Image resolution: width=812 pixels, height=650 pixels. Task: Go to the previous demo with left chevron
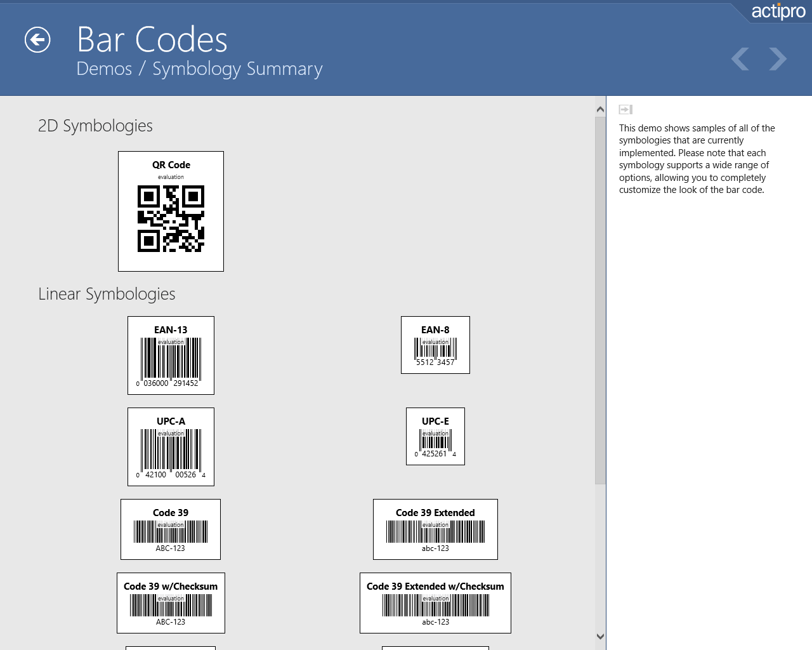coord(740,59)
